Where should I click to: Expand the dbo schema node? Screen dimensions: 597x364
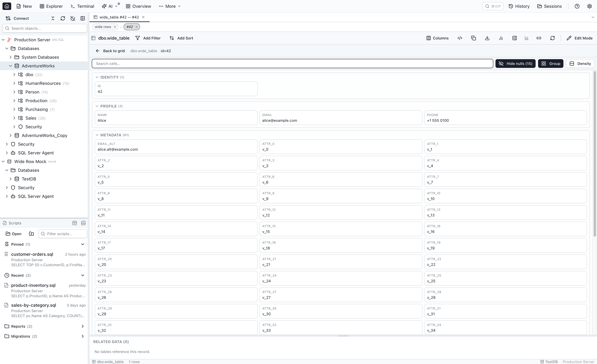pyautogui.click(x=14, y=75)
